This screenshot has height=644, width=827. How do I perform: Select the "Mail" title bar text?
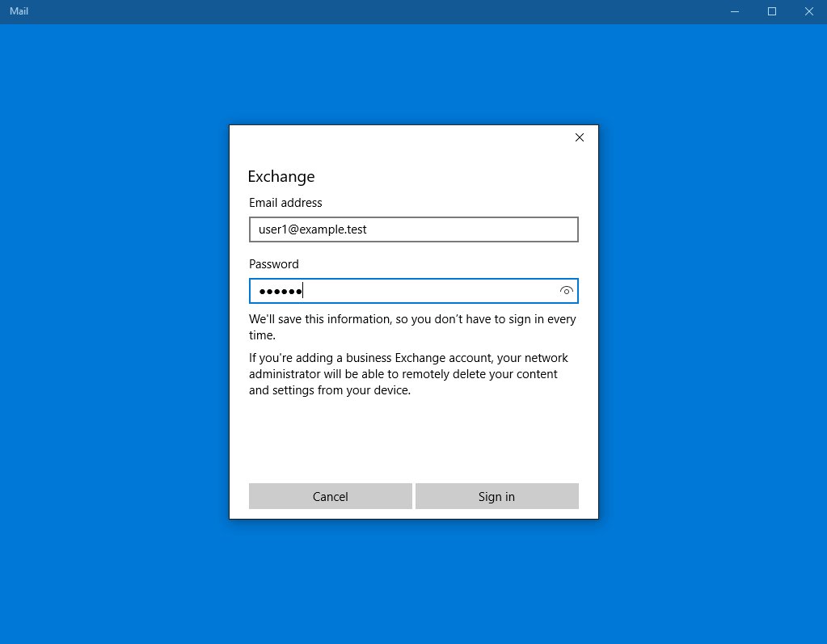point(19,11)
